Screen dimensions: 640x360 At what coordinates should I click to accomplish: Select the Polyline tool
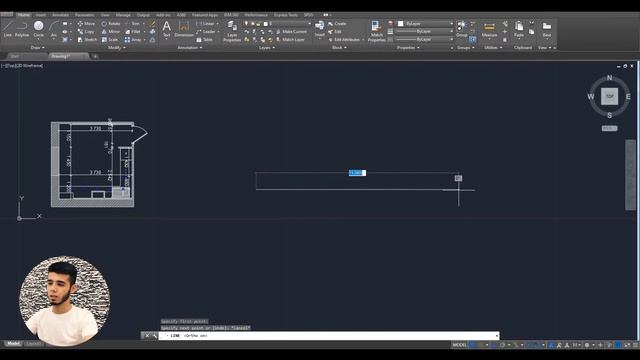[22, 29]
